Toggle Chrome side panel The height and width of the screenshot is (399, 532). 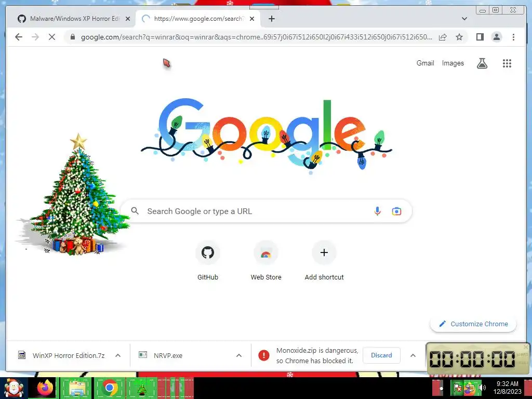tap(480, 37)
